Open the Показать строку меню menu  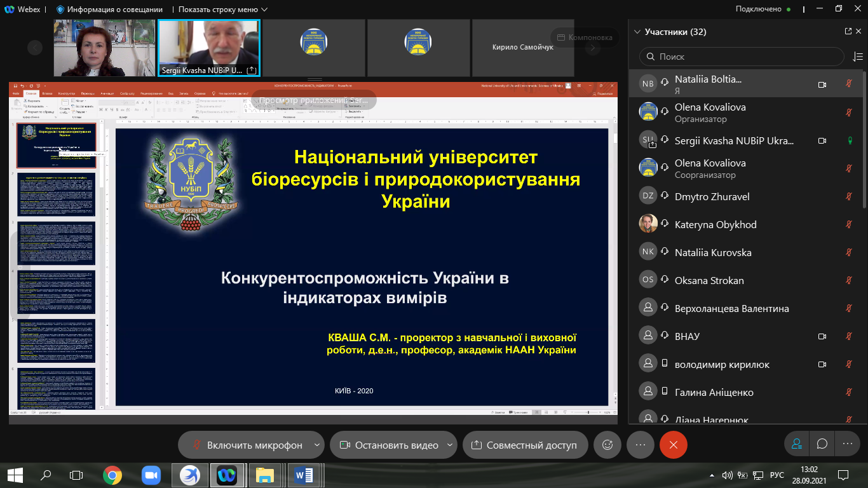[x=222, y=10]
